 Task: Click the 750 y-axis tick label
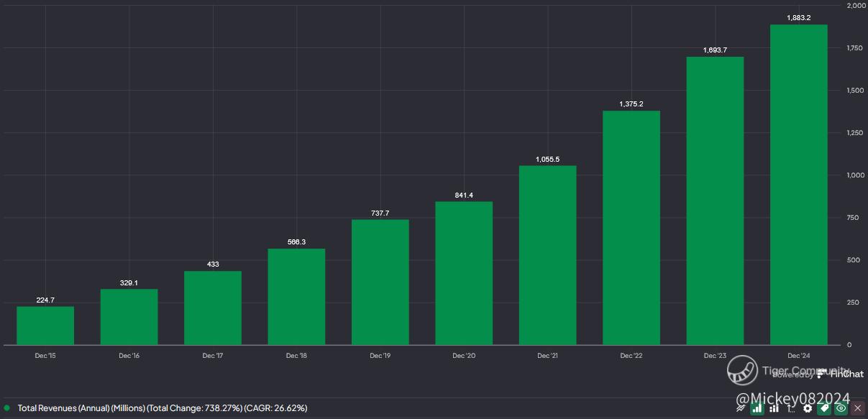pyautogui.click(x=852, y=217)
